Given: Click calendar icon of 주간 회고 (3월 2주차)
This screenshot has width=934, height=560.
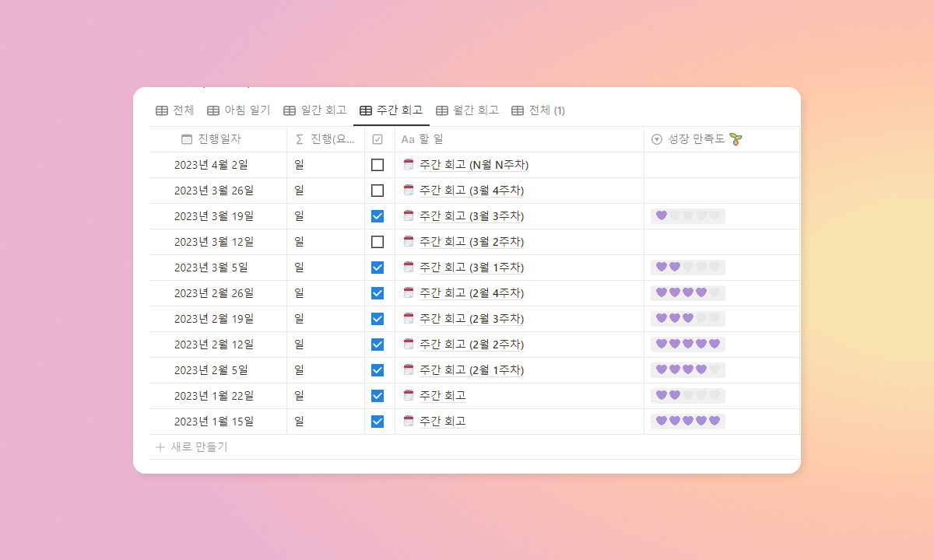Looking at the screenshot, I should pos(409,241).
